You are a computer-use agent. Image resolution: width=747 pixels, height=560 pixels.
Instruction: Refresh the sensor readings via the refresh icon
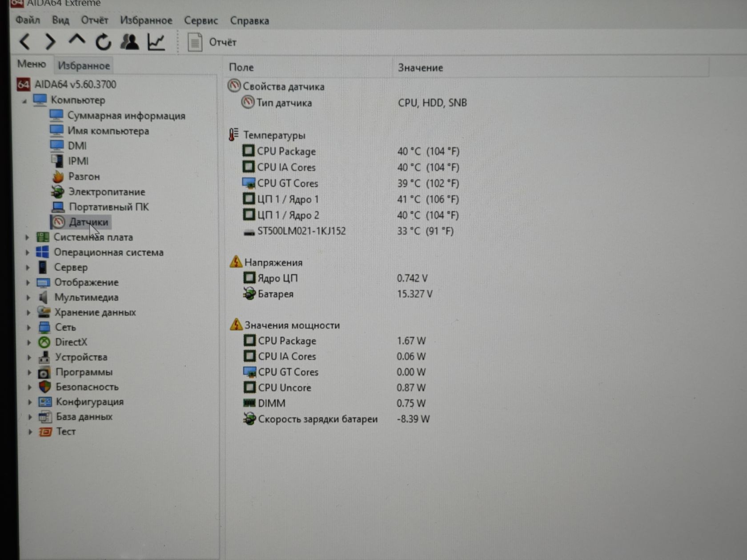click(x=103, y=42)
